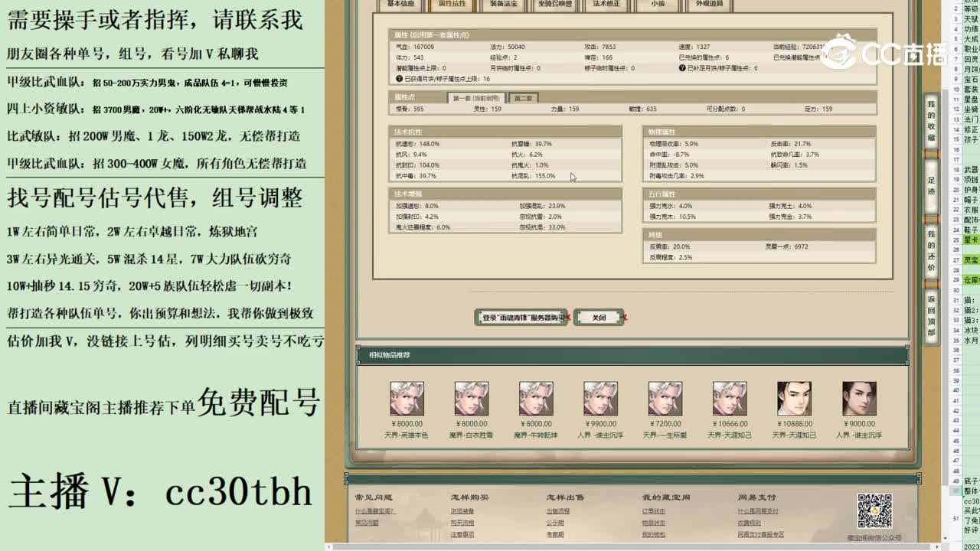Click the 反震率: 20.0% value

tap(670, 247)
